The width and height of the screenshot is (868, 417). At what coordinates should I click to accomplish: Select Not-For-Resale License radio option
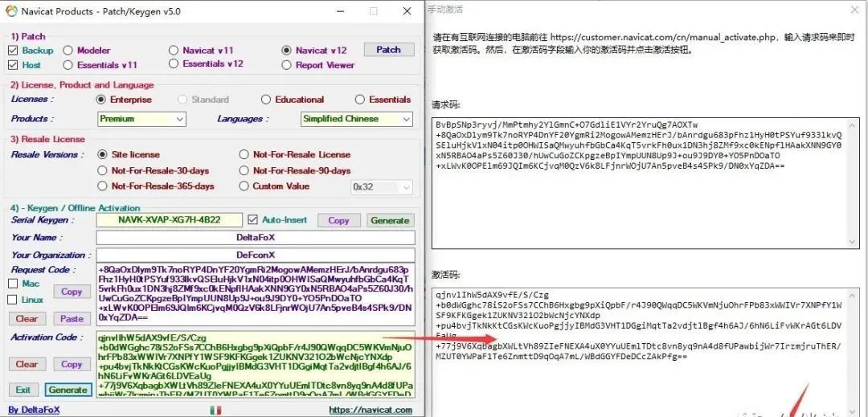coord(244,154)
